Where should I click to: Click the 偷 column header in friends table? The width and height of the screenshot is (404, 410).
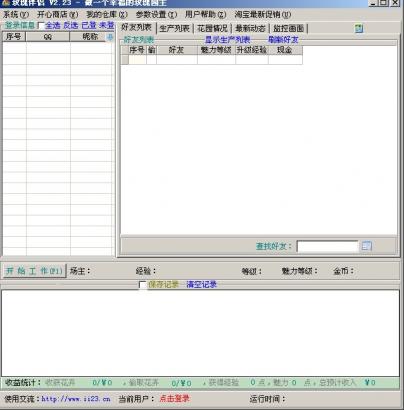(151, 50)
